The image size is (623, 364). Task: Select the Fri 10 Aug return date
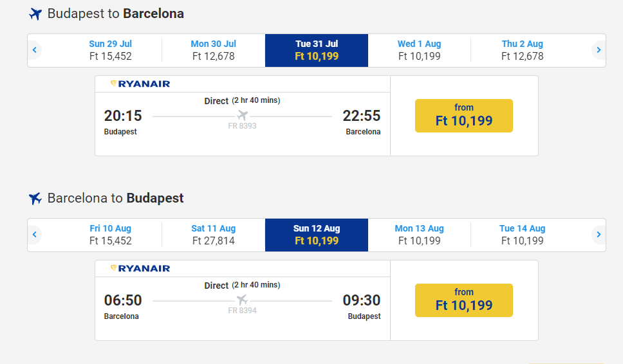(x=111, y=235)
